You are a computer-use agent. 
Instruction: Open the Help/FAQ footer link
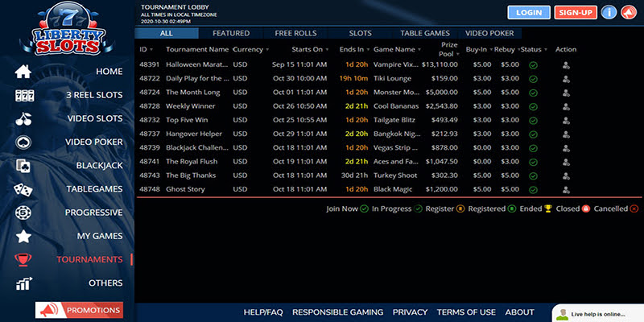tap(263, 312)
